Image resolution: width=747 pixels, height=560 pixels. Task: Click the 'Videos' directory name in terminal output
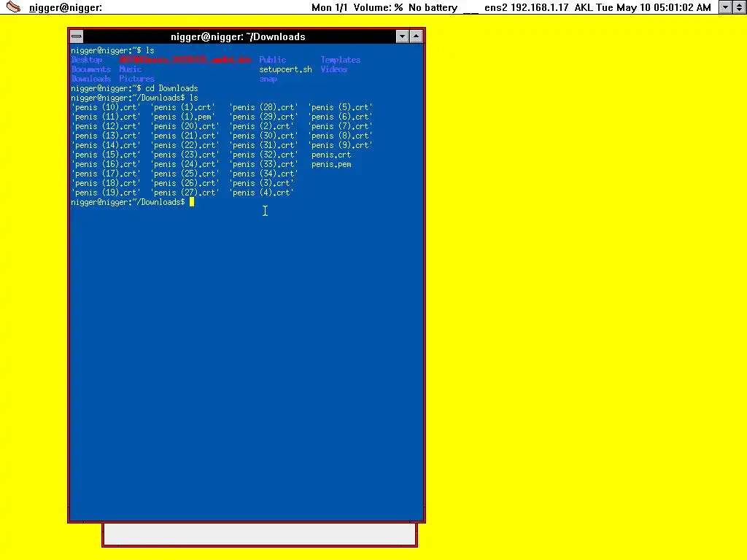pyautogui.click(x=333, y=69)
